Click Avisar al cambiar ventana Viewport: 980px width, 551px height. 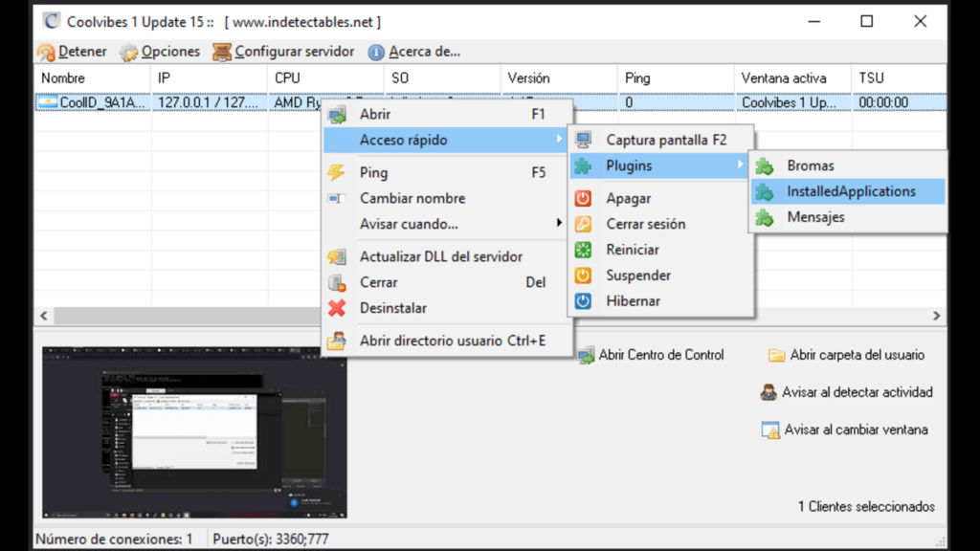(x=844, y=430)
